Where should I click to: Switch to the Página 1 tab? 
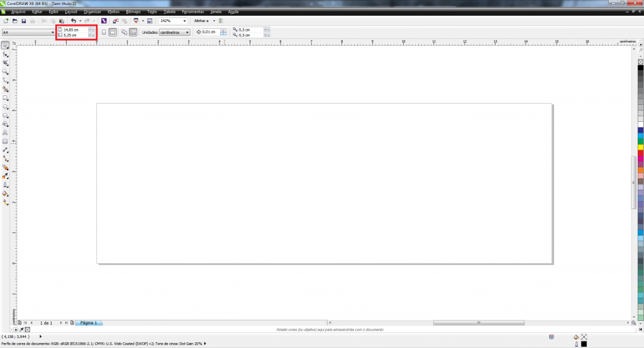(87, 322)
